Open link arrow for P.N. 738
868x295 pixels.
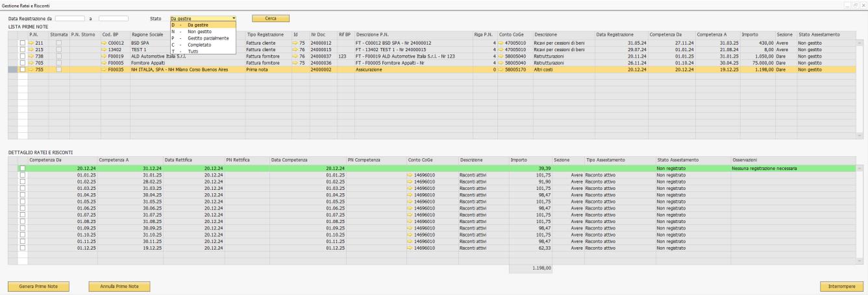pos(31,56)
